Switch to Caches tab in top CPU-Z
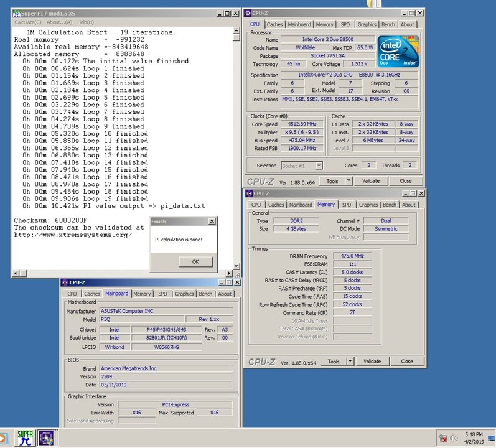496x448 pixels. pyautogui.click(x=274, y=24)
